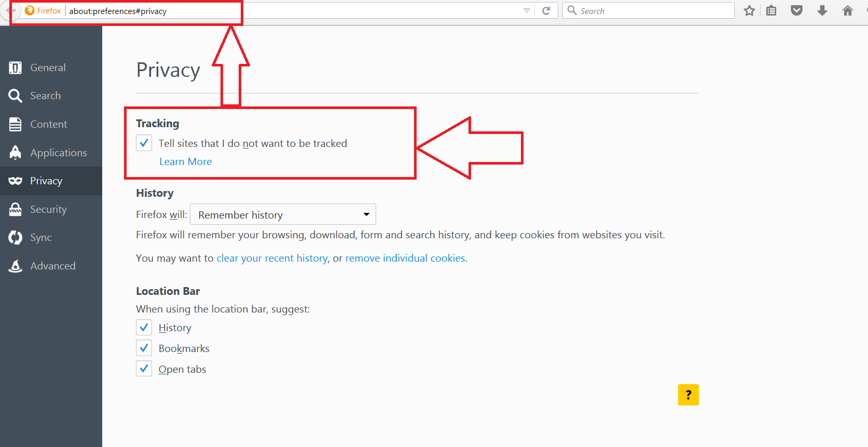The width and height of the screenshot is (868, 447).
Task: Click the 'Firefox will:' label
Action: coord(161,214)
